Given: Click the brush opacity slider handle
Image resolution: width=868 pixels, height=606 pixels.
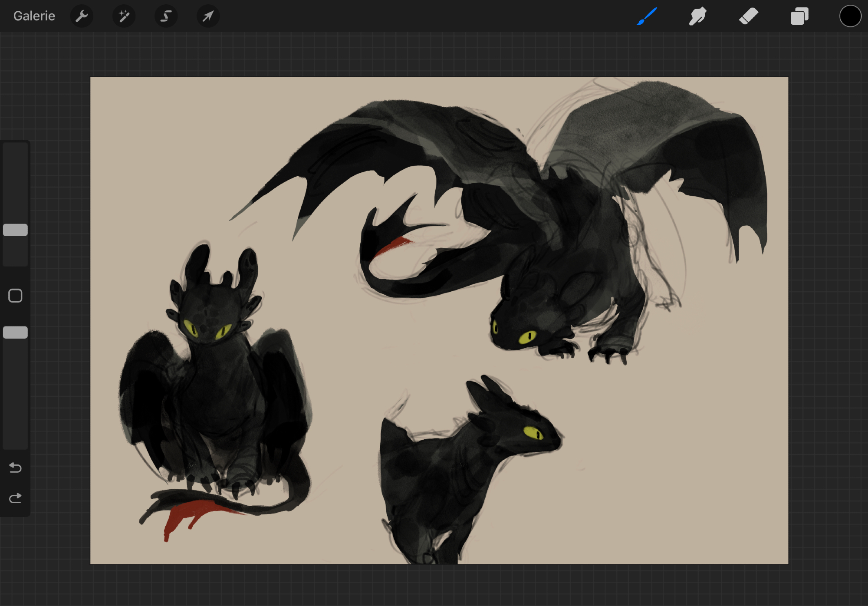Looking at the screenshot, I should pyautogui.click(x=15, y=333).
